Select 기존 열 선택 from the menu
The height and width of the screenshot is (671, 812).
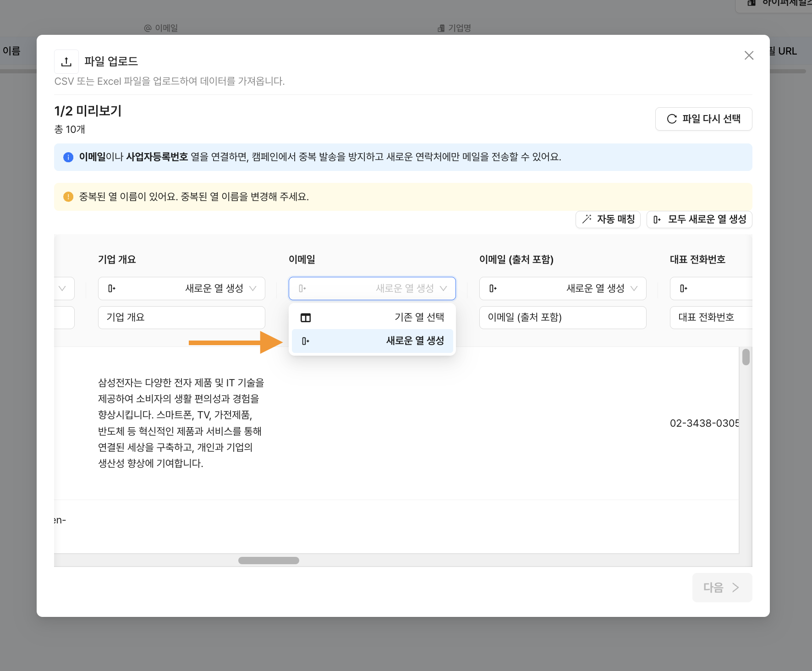pos(372,317)
